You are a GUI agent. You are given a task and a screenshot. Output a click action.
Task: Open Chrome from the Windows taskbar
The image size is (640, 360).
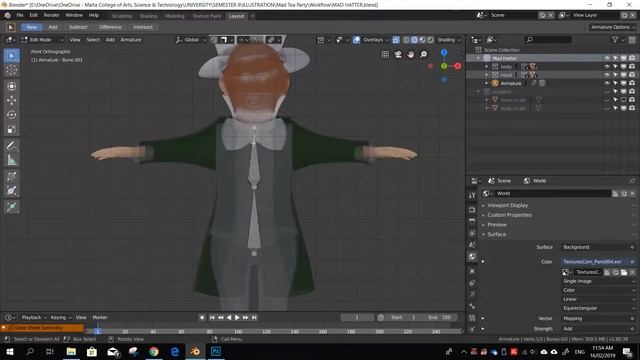coord(154,351)
